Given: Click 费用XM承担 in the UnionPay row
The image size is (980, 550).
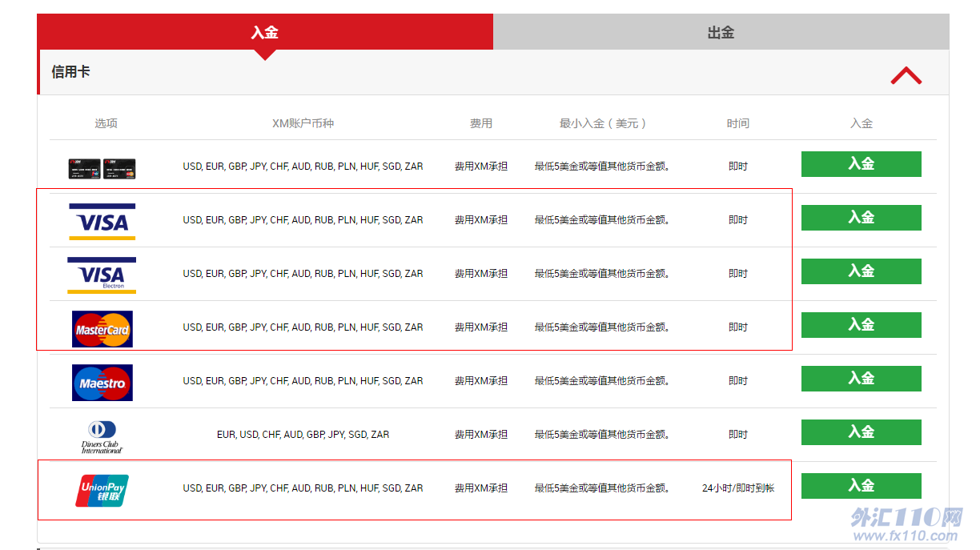Looking at the screenshot, I should [x=481, y=488].
